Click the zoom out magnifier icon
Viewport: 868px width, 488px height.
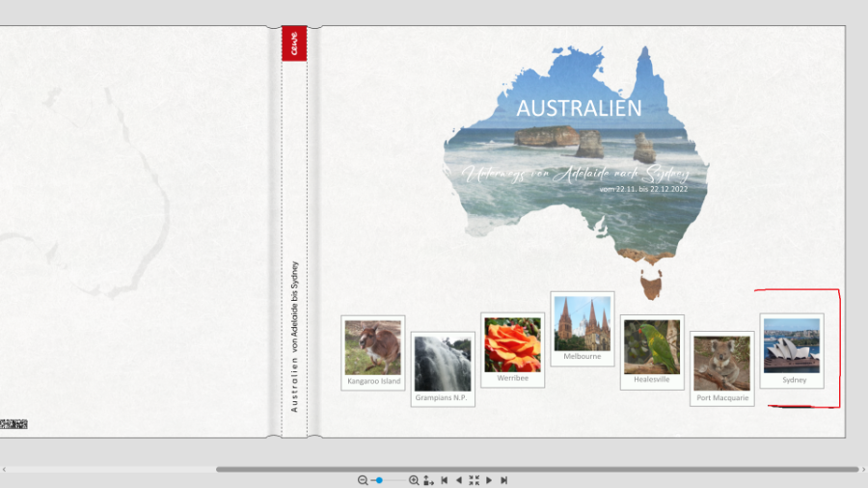click(x=363, y=480)
